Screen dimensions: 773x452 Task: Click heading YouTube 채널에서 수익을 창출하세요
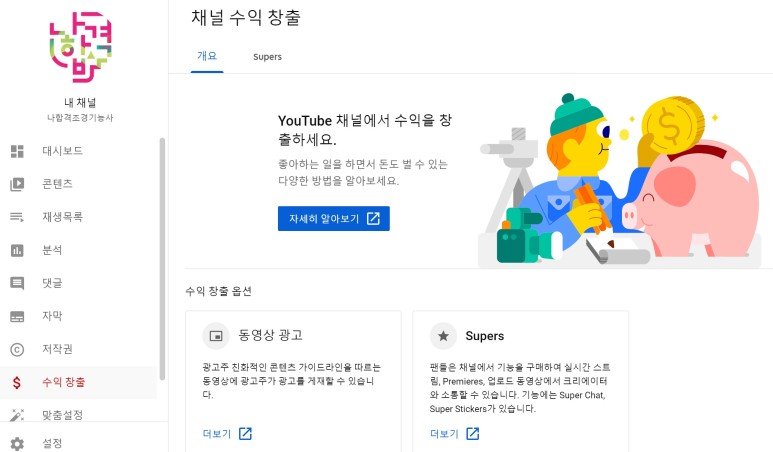365,130
